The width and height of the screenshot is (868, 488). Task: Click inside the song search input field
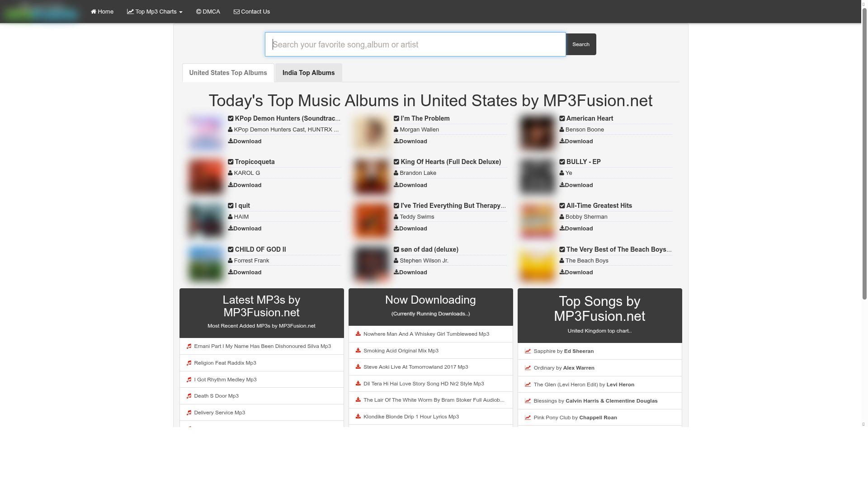(415, 44)
